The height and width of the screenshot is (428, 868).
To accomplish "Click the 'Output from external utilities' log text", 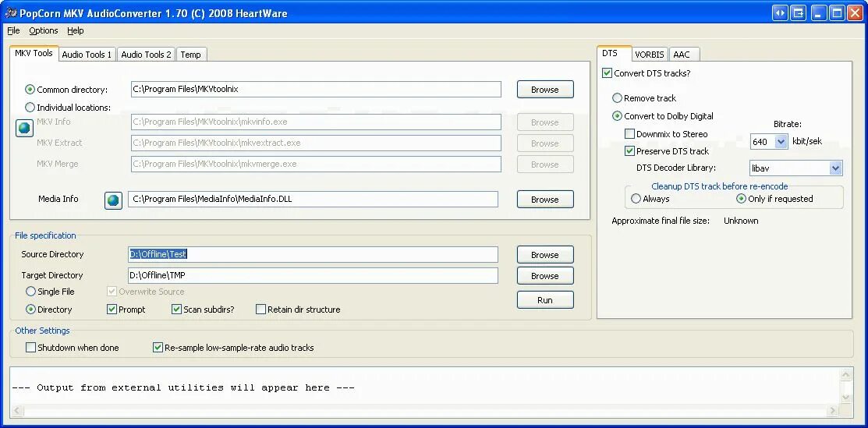I will coord(183,387).
